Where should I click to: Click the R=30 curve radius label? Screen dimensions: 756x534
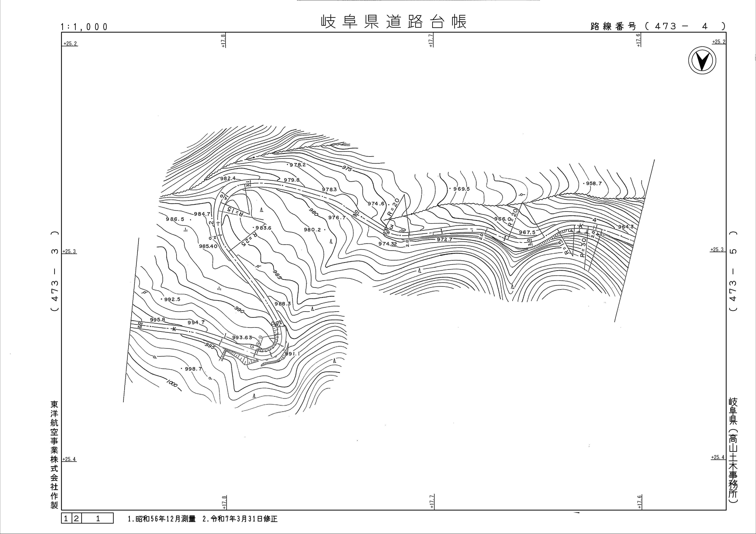(583, 248)
